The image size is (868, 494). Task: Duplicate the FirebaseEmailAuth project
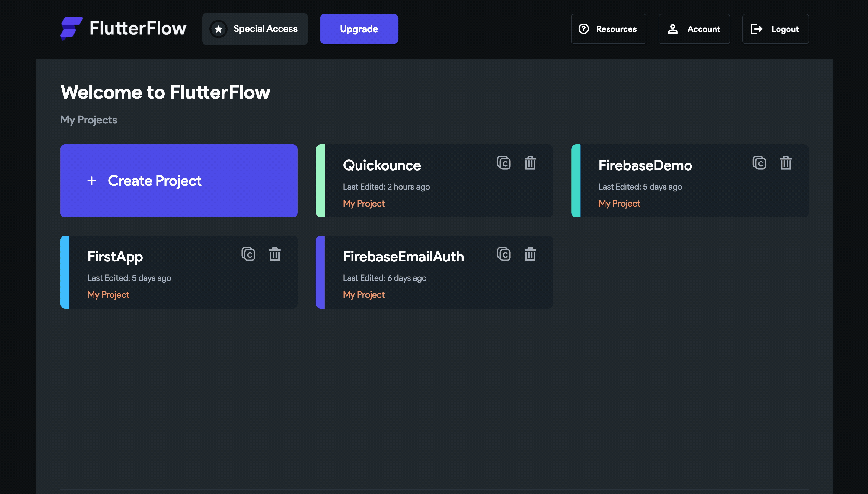tap(504, 254)
